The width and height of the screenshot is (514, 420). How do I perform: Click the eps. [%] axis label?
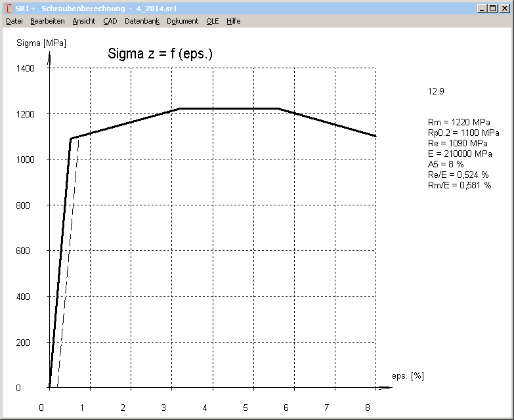click(408, 376)
